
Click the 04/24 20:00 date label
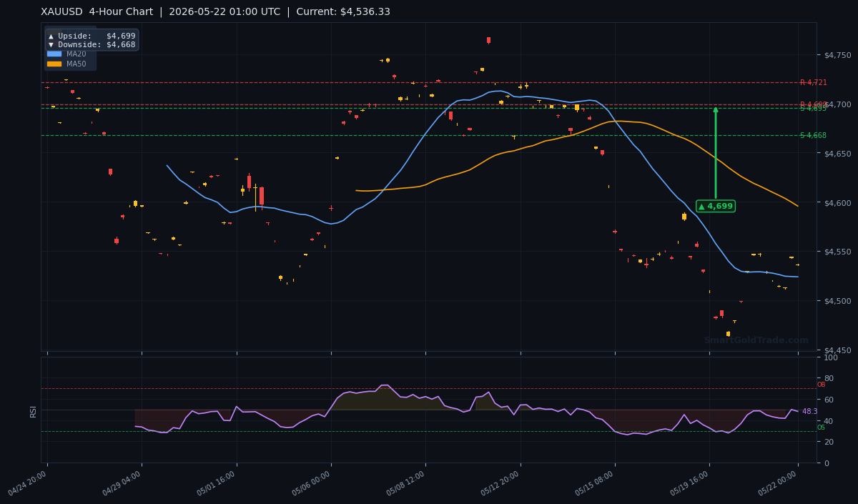pyautogui.click(x=28, y=483)
